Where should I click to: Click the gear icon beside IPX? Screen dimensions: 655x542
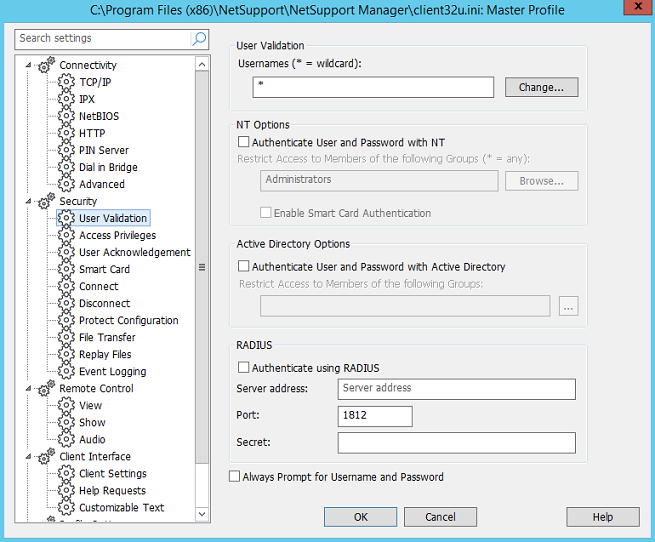[66, 99]
